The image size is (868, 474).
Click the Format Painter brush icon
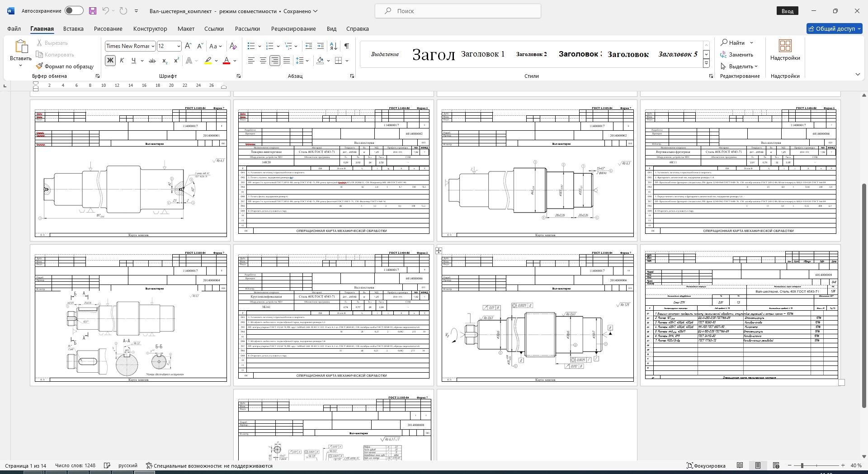(x=40, y=66)
